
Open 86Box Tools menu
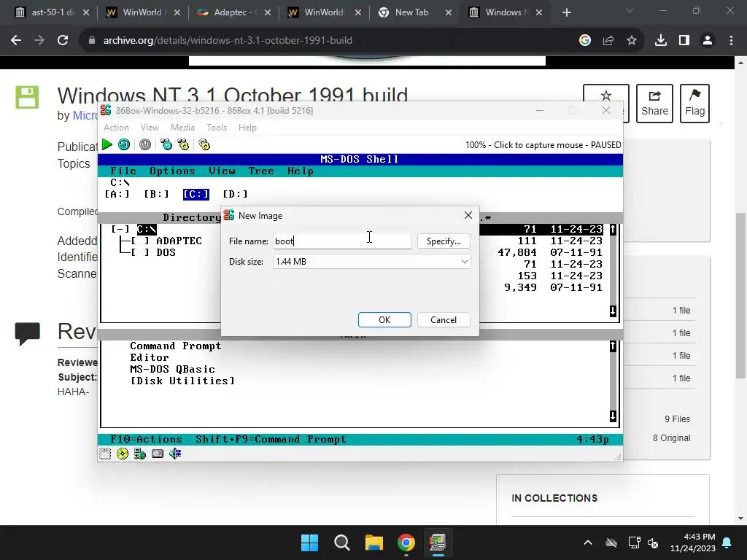216,128
